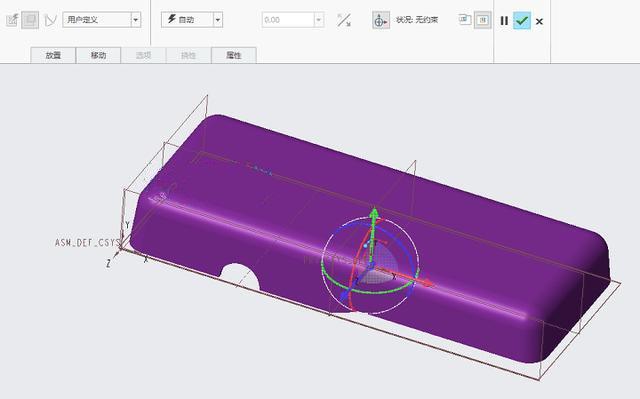Open the 属性 tab

click(x=233, y=55)
